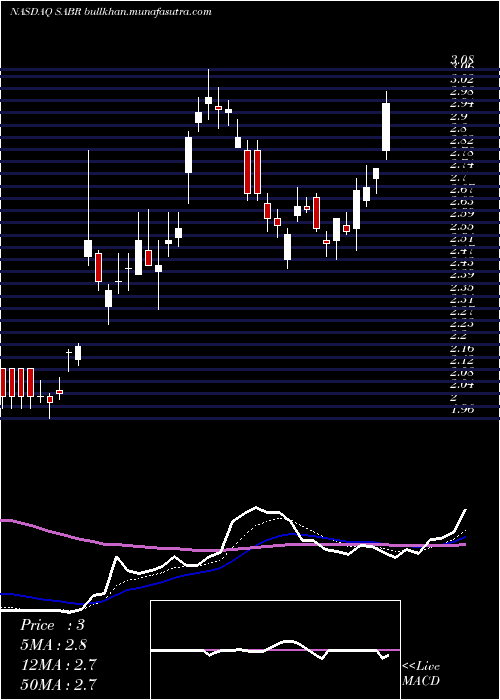Click the 2.16 price axis label
Viewport: 500px width, 700px height.
462,348
